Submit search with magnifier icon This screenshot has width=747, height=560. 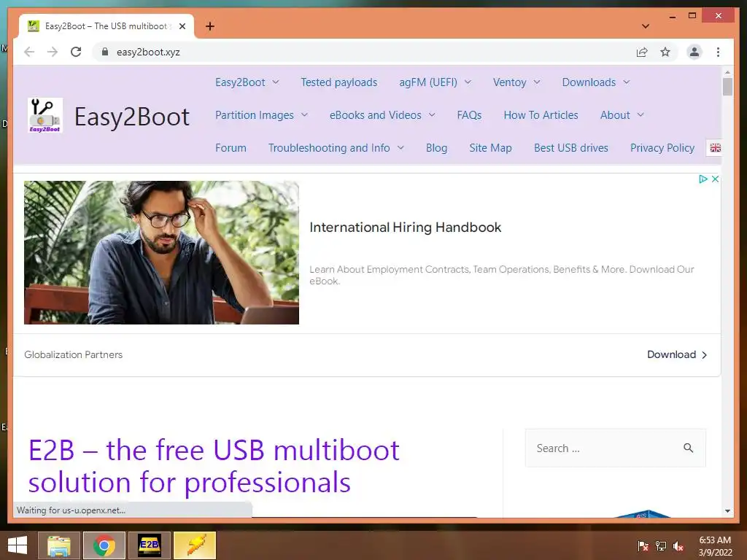coord(689,448)
